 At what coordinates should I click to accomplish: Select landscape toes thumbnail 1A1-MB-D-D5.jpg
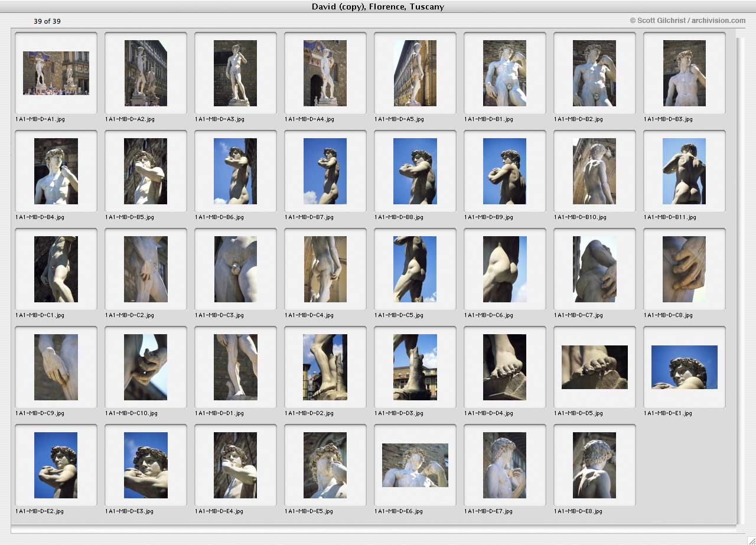(x=595, y=367)
